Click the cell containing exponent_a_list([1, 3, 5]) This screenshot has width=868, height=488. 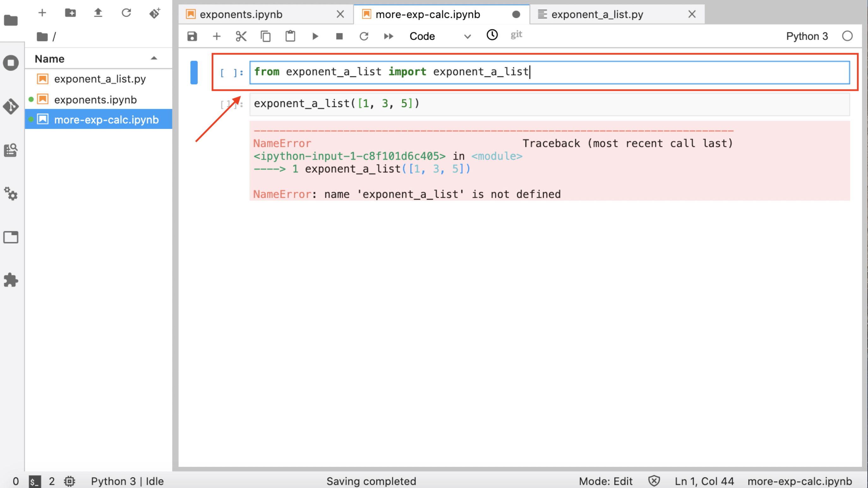549,104
